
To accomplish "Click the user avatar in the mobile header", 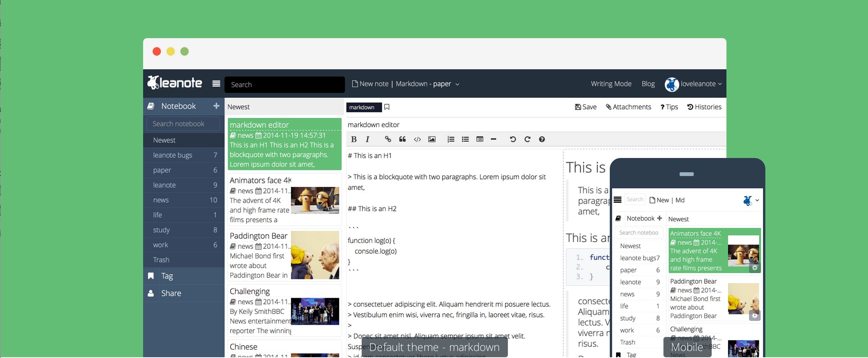I will (747, 200).
